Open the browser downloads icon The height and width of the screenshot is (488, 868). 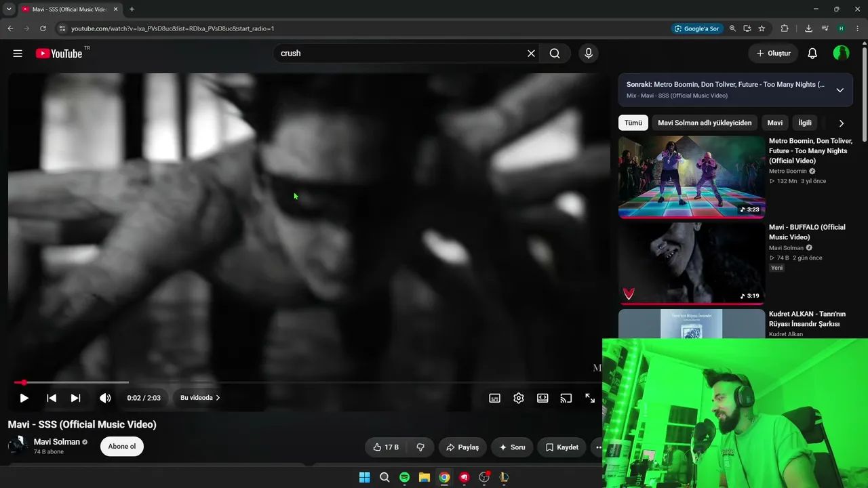[808, 28]
